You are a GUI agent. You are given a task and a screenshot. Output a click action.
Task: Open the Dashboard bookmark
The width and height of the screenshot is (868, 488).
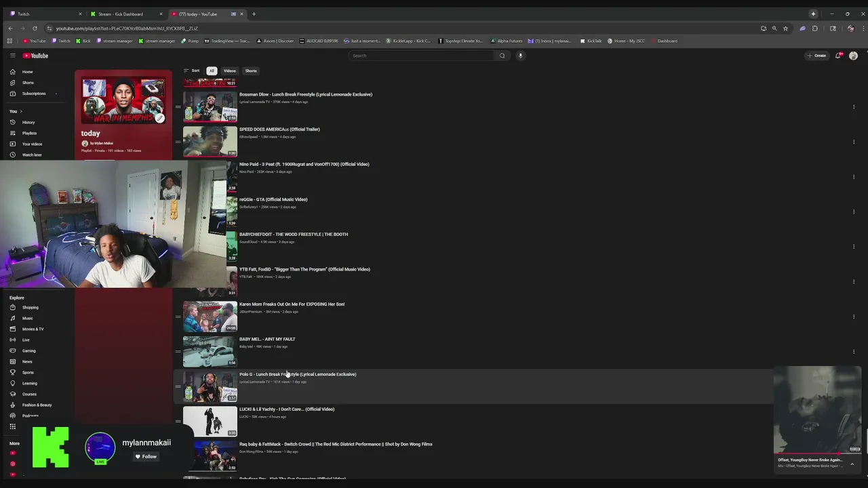pos(664,41)
